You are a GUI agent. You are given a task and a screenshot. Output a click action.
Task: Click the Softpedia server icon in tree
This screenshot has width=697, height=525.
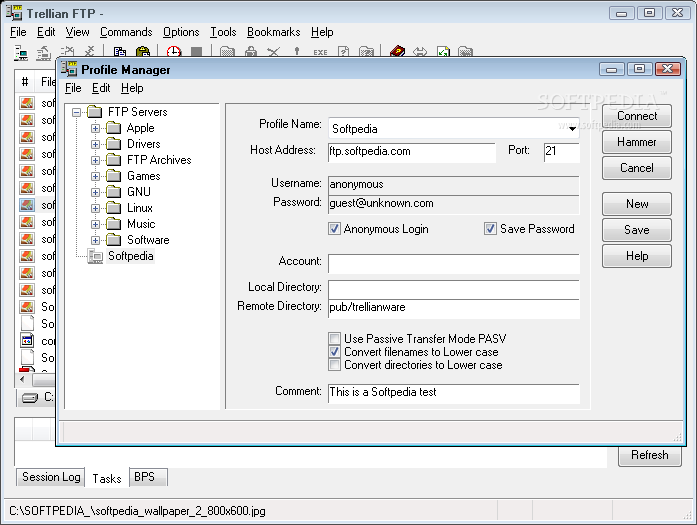click(x=95, y=256)
